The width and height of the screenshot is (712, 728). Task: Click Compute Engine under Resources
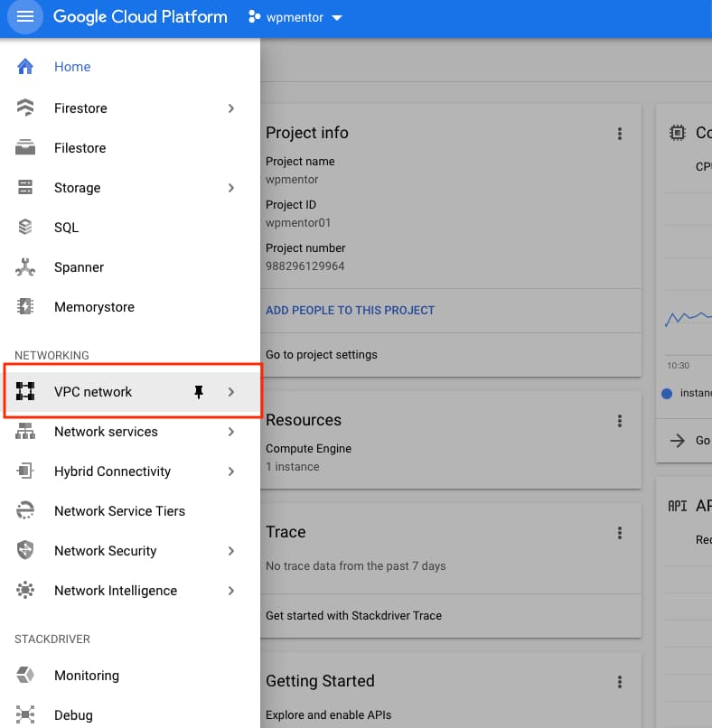[x=308, y=449]
